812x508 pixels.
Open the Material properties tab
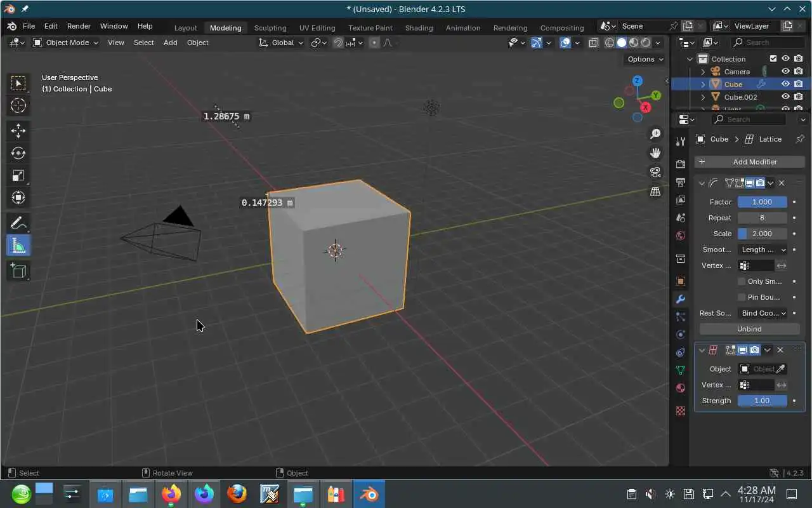[x=681, y=387]
